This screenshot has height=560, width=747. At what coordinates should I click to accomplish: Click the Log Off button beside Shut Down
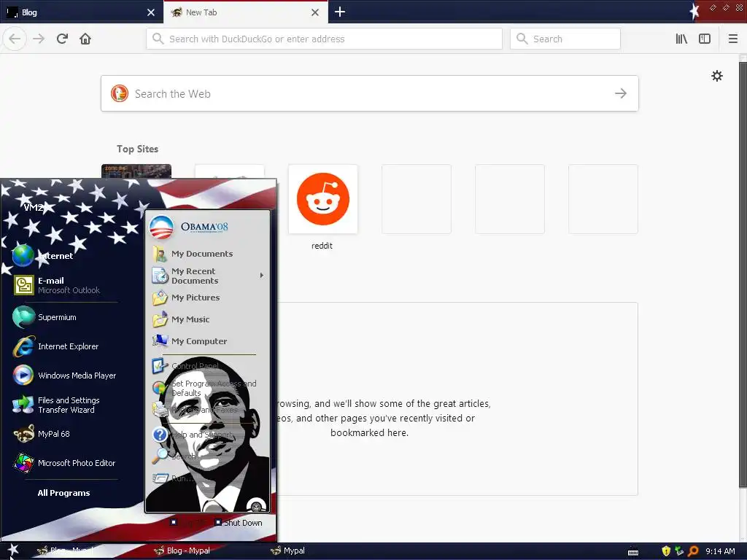coord(188,522)
